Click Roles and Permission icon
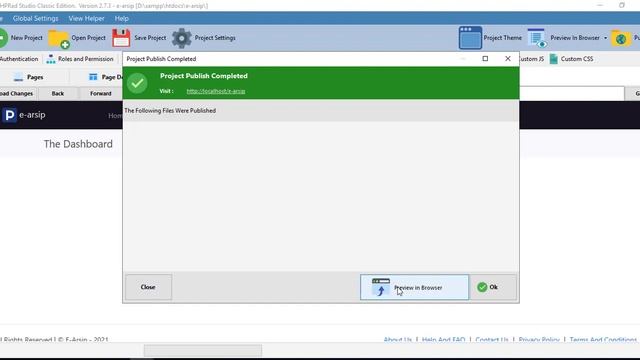 pos(51,59)
